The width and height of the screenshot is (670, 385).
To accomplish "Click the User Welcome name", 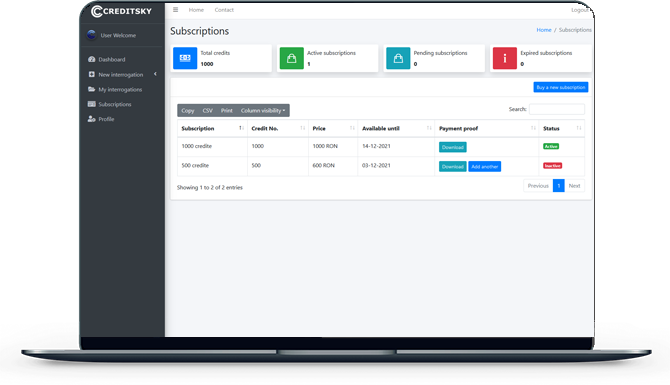I will (118, 35).
